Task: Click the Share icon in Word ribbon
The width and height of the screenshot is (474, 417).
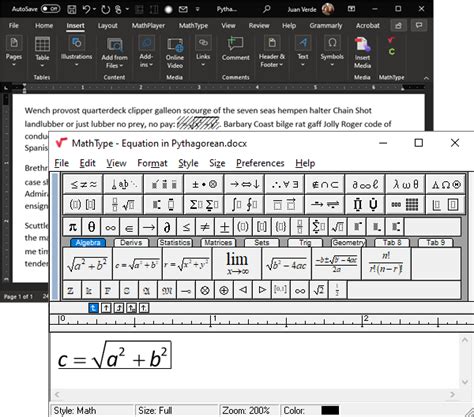Action: click(x=398, y=26)
